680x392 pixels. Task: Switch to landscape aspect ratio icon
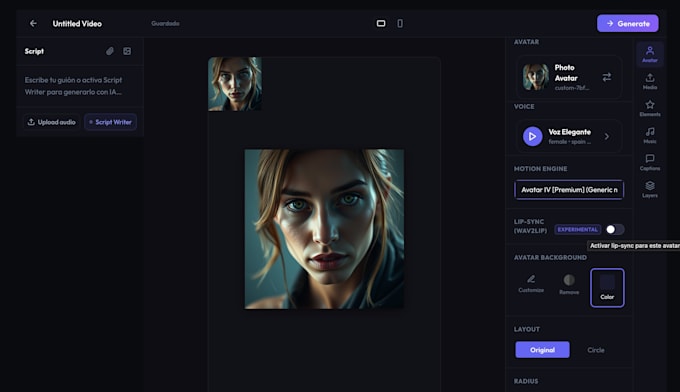click(x=381, y=23)
